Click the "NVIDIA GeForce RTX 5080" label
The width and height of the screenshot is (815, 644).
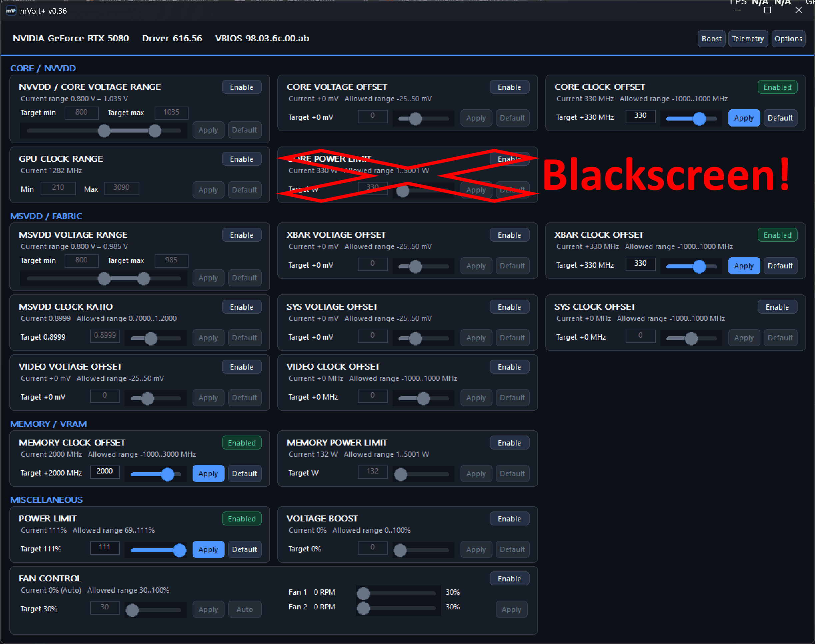(x=71, y=38)
